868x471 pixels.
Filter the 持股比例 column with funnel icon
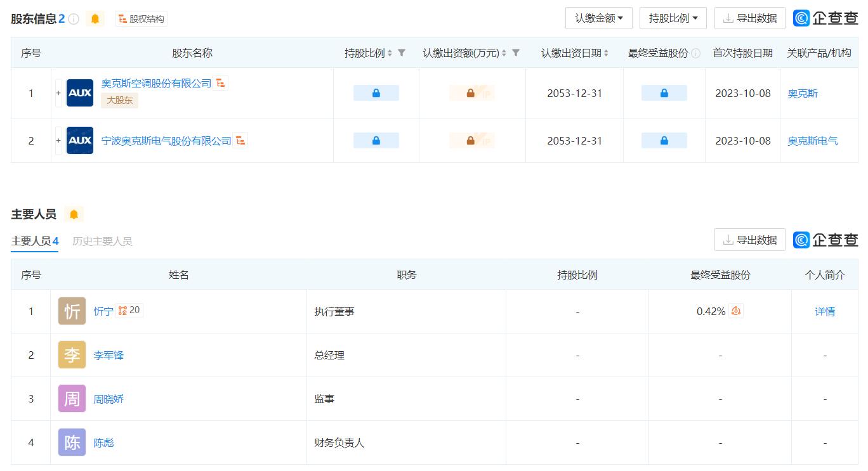click(402, 53)
